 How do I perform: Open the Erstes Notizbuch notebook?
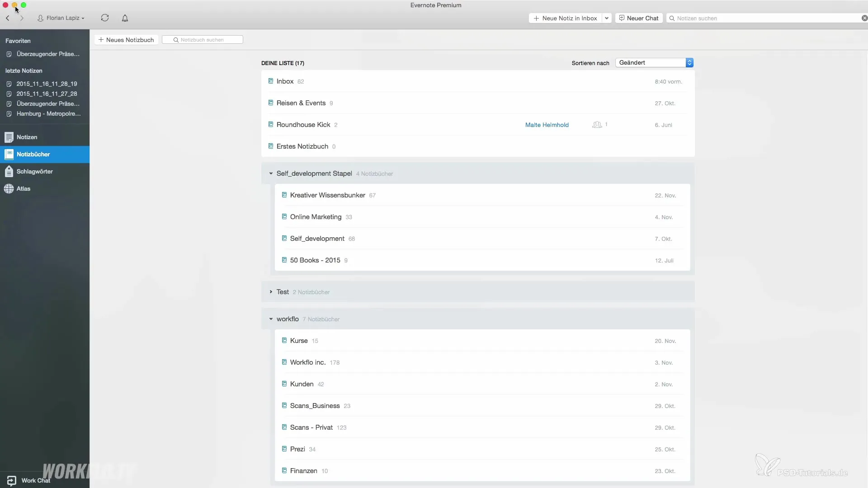point(478,146)
